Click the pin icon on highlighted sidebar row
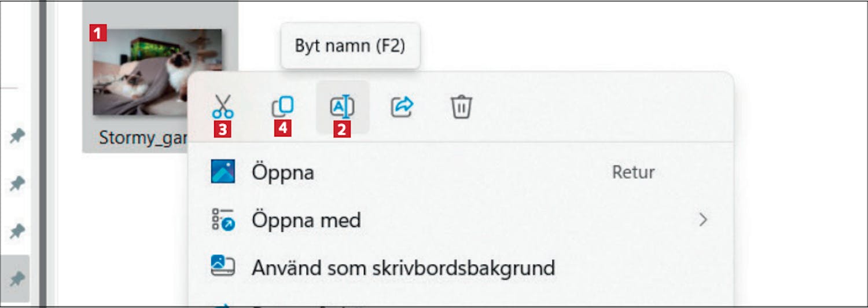Image resolution: width=868 pixels, height=308 pixels. tap(17, 280)
